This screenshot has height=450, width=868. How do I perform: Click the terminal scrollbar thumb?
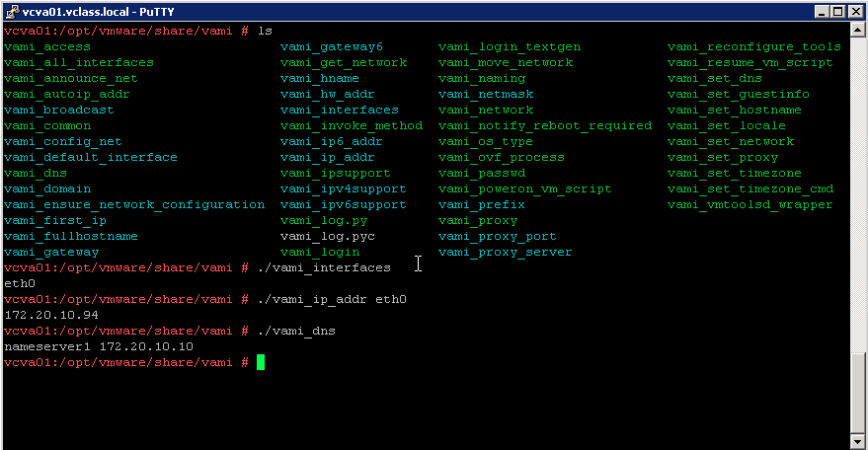point(857,393)
